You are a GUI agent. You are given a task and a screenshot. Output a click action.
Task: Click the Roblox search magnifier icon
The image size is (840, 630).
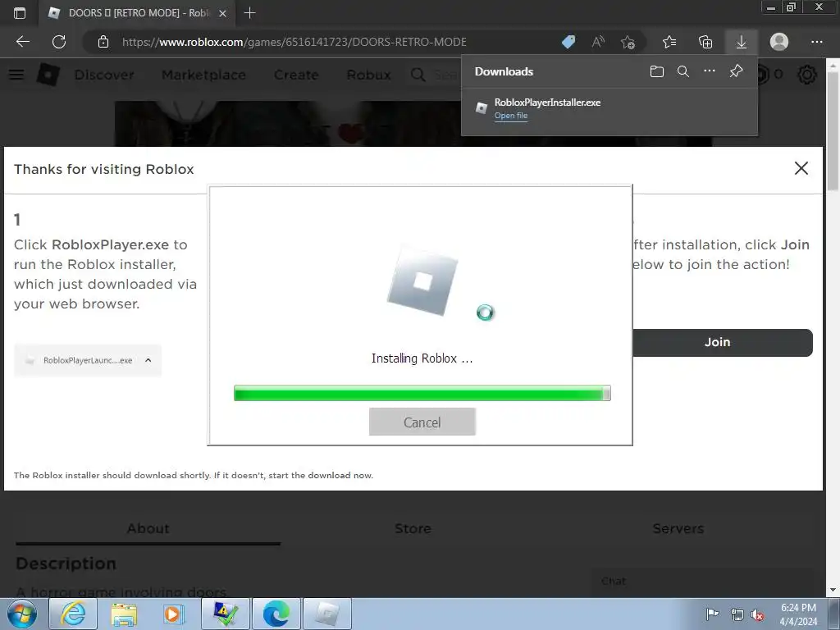pos(418,75)
